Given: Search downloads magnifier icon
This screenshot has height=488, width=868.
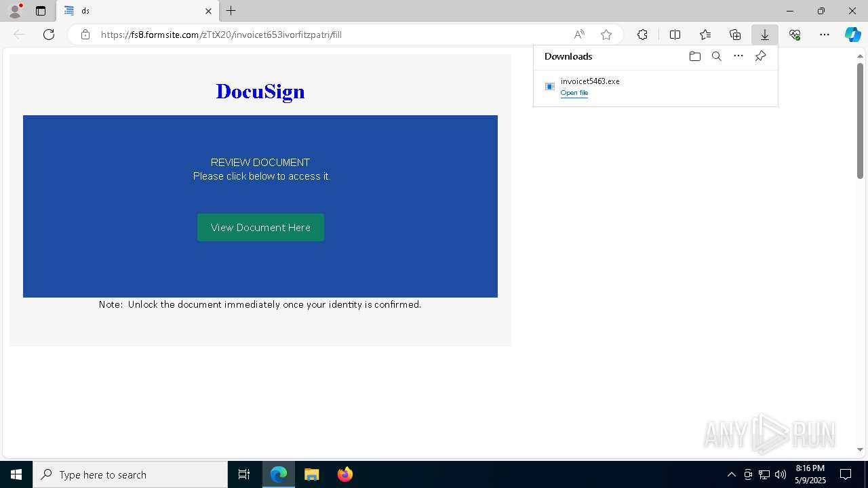Looking at the screenshot, I should point(717,56).
